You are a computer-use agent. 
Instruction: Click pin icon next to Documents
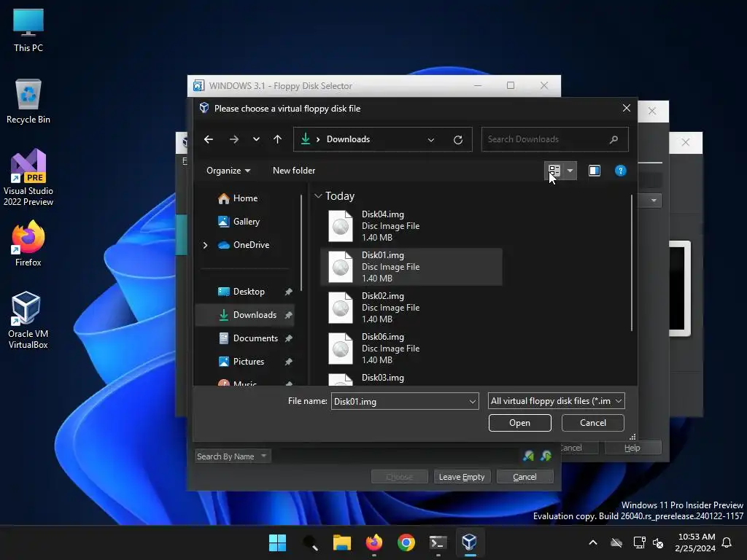coord(288,338)
